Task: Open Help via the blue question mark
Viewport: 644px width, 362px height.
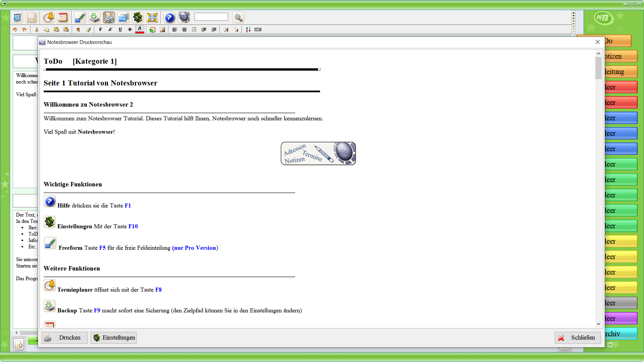Action: click(170, 17)
